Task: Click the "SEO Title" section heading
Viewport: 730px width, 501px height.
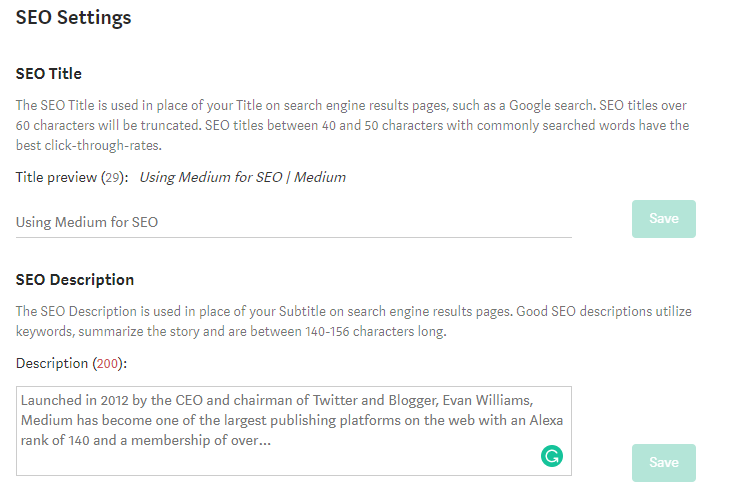Action: pyautogui.click(x=49, y=74)
